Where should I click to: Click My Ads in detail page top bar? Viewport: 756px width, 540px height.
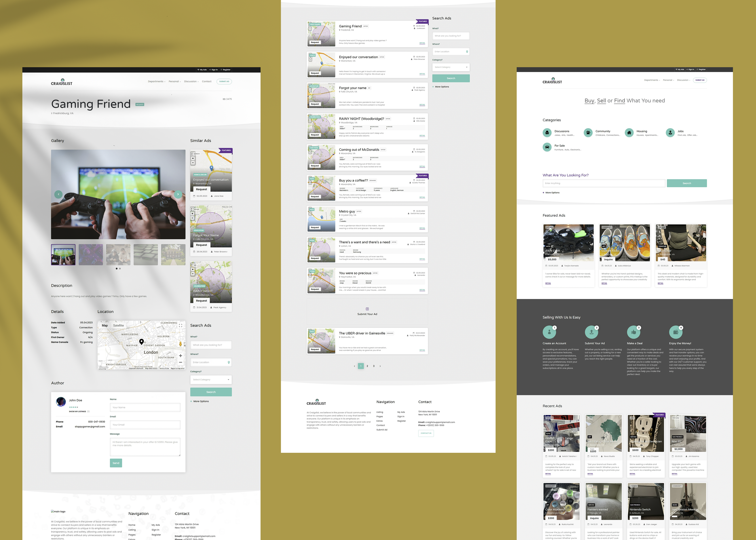pos(202,70)
